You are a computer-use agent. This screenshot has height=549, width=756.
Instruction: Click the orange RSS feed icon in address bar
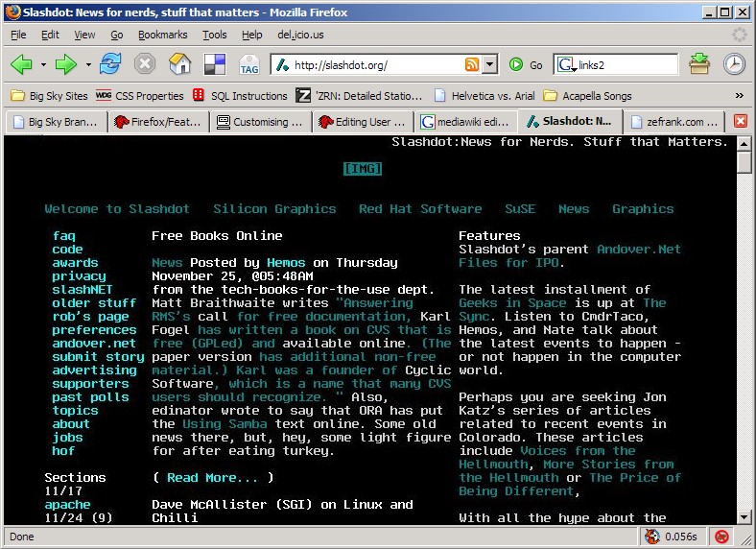click(x=471, y=64)
